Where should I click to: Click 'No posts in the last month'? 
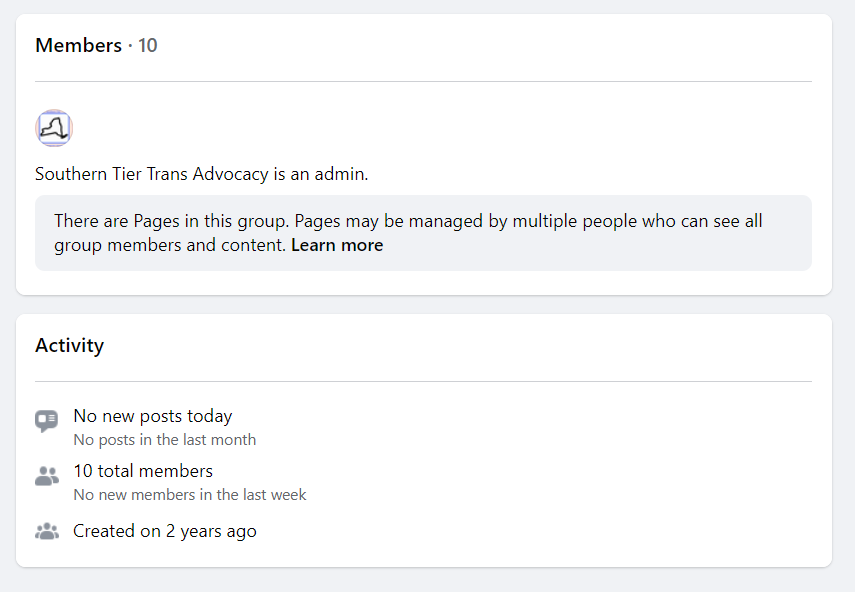click(x=165, y=440)
